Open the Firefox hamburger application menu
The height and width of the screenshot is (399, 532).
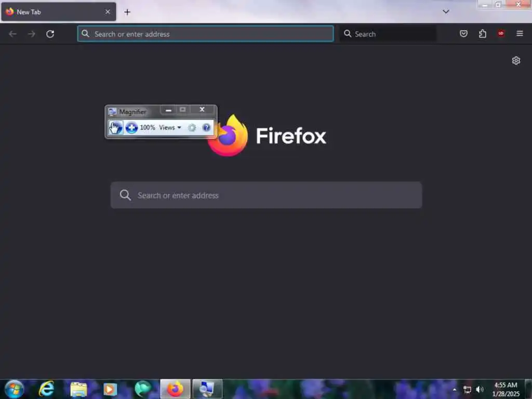520,34
